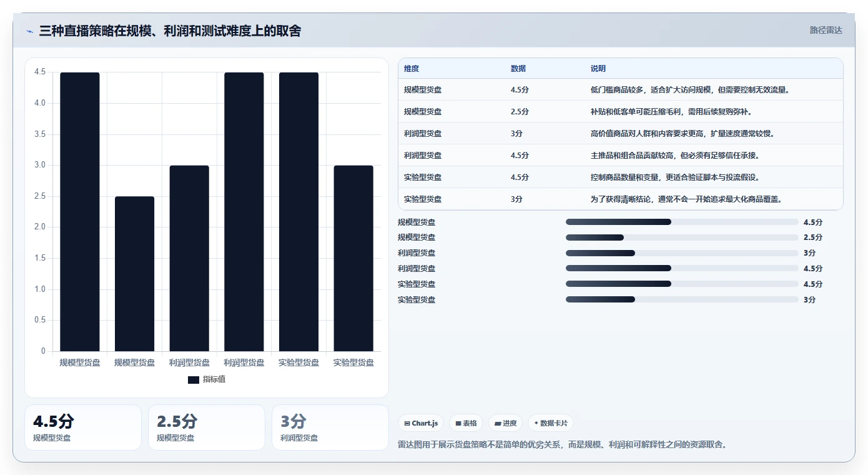Open the 4.5分 规模型货盘 summary card
The width and height of the screenshot is (868, 475).
click(83, 427)
